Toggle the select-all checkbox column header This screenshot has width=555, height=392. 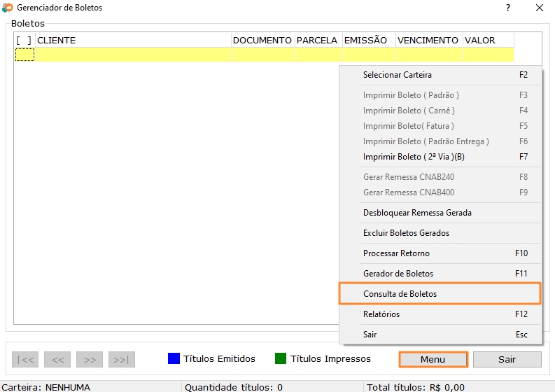[24, 41]
